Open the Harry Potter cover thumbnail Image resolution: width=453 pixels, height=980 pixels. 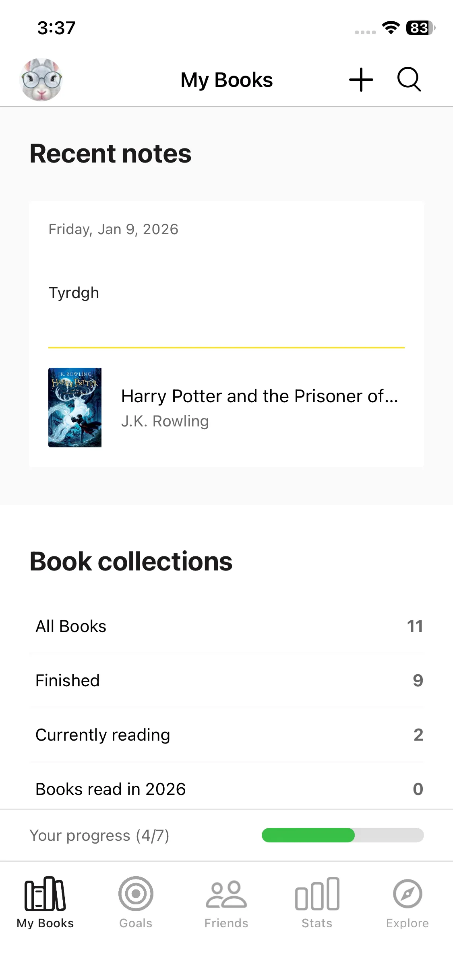pyautogui.click(x=75, y=407)
